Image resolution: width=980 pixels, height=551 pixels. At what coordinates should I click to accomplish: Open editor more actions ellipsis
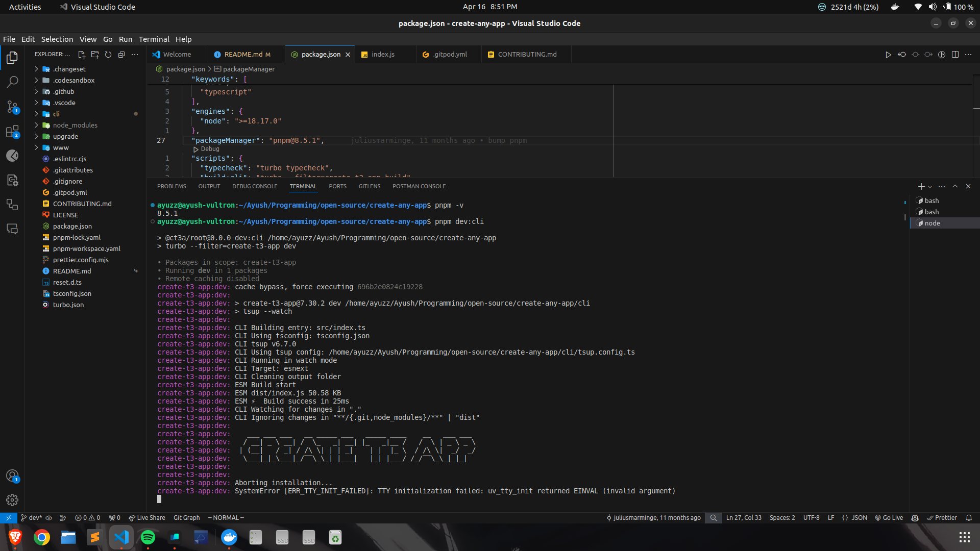[x=968, y=55]
